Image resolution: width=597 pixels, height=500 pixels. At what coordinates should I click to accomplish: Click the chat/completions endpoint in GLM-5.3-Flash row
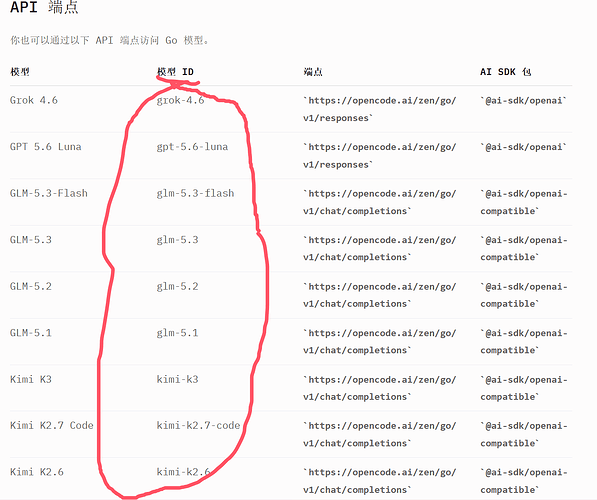click(380, 202)
